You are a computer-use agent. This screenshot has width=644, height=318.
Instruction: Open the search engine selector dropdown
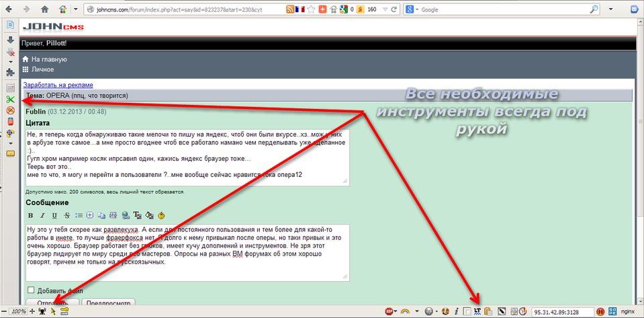pos(416,10)
